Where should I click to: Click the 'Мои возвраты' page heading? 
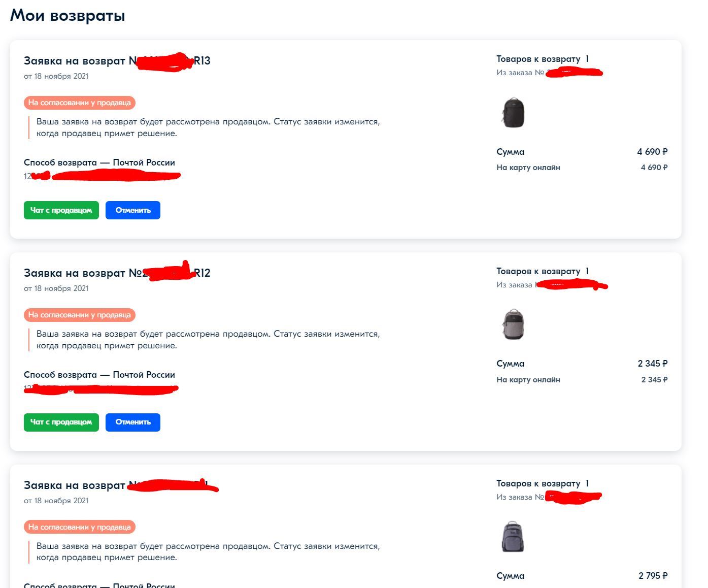(x=68, y=15)
